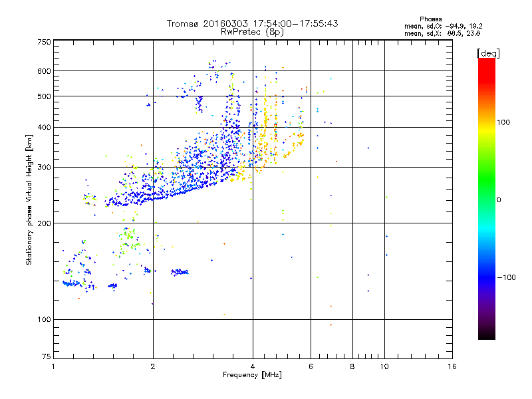
Task: Click x-axis tick label '10'
Action: [x=384, y=366]
